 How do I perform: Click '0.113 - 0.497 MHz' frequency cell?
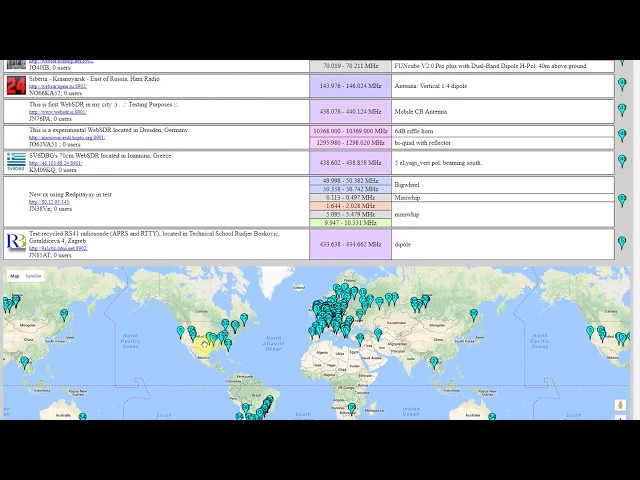pyautogui.click(x=350, y=198)
